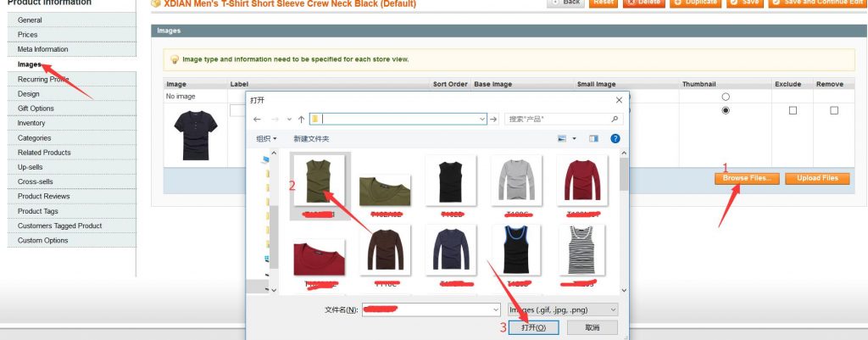Select the gray long-sleeve shirt thumbnail

(516, 180)
